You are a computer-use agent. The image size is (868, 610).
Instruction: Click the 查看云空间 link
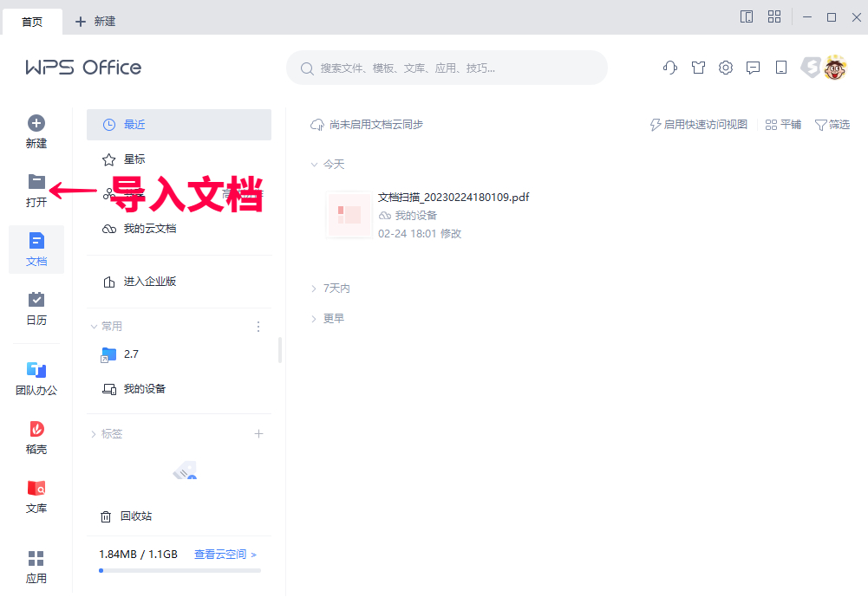click(219, 554)
